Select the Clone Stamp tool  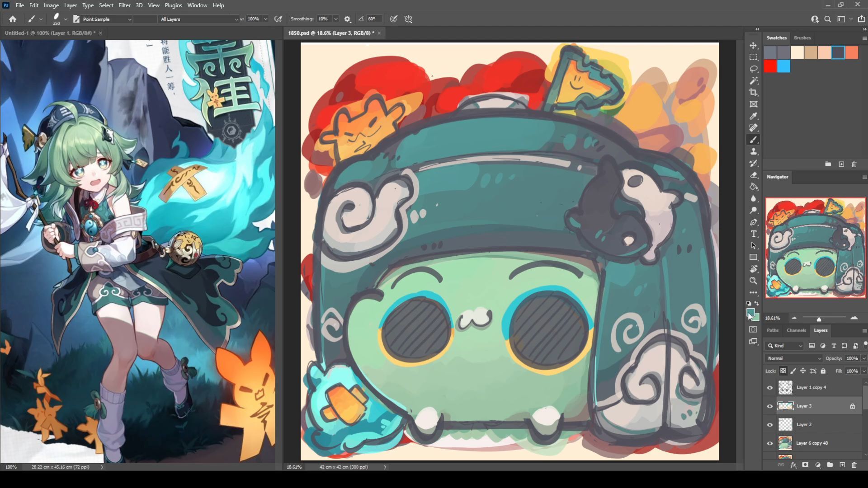(753, 151)
